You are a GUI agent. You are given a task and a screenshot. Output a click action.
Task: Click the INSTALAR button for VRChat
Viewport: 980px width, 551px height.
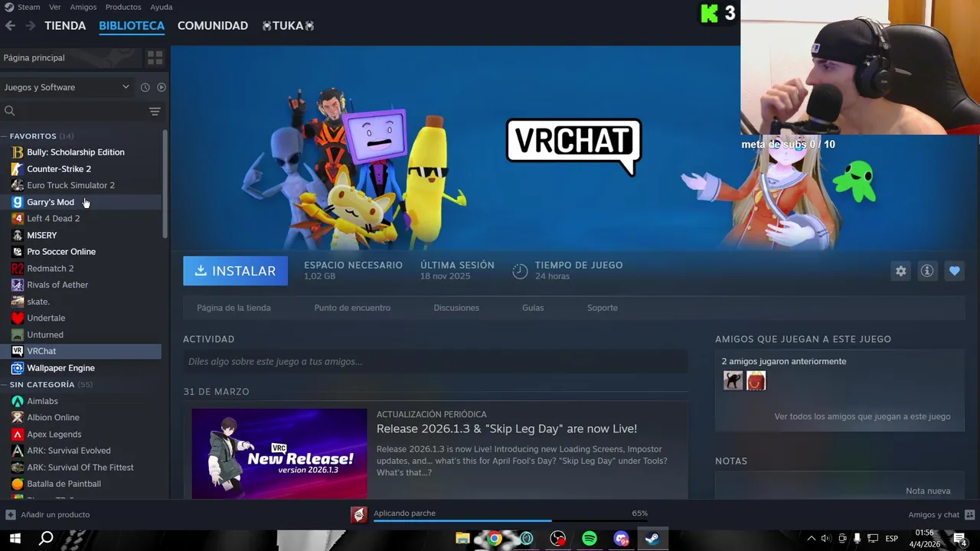(x=235, y=271)
